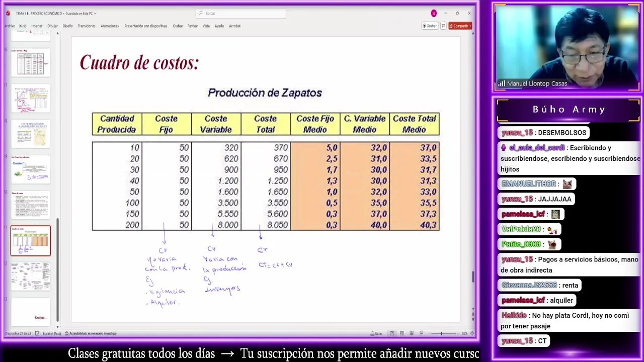Image resolution: width=644 pixels, height=362 pixels.
Task: Click the zoom slider handle
Action: (x=441, y=333)
